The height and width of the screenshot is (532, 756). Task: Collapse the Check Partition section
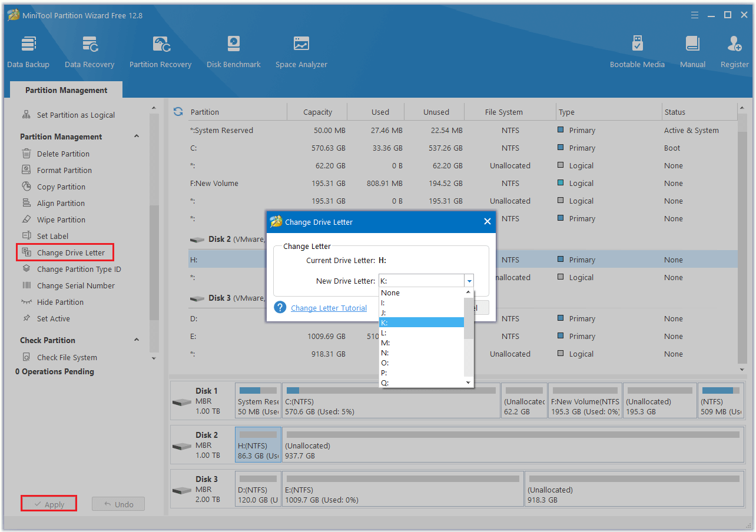pos(137,340)
